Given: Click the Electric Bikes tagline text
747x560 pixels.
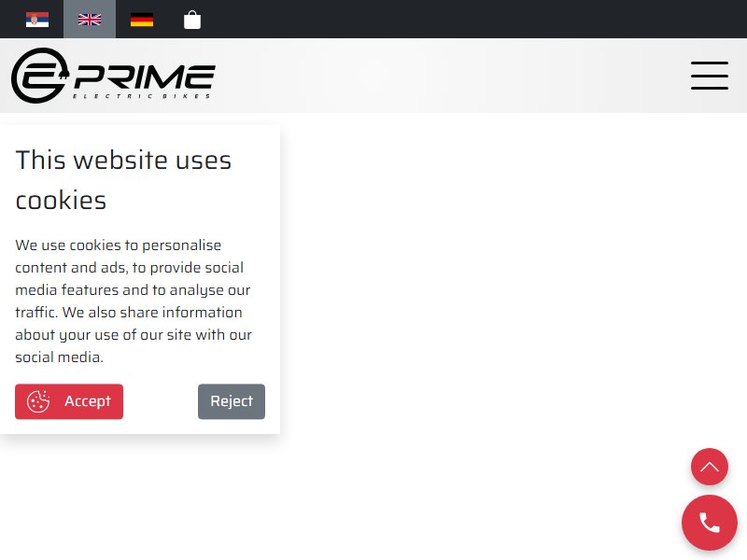Looking at the screenshot, I should pyautogui.click(x=142, y=96).
